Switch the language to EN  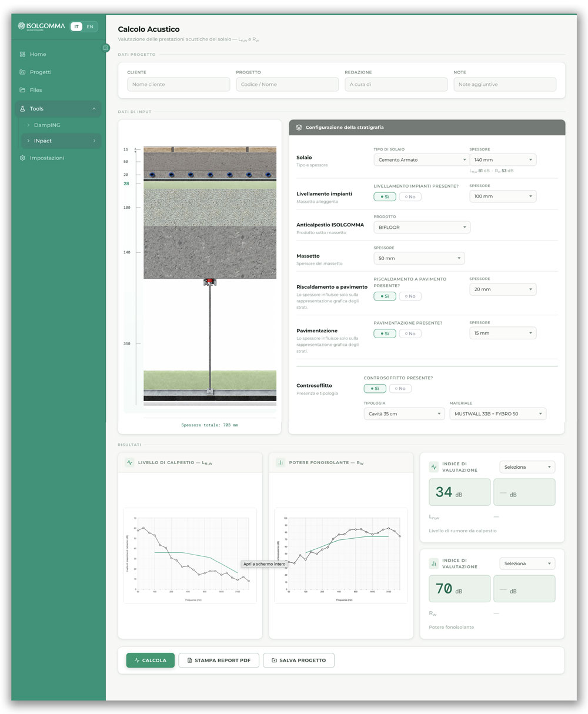90,26
